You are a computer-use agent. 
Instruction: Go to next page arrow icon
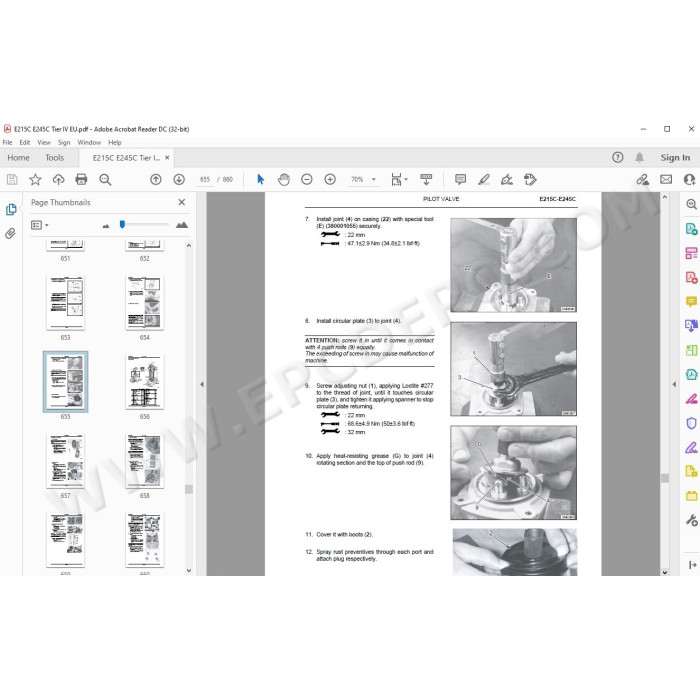tap(179, 179)
